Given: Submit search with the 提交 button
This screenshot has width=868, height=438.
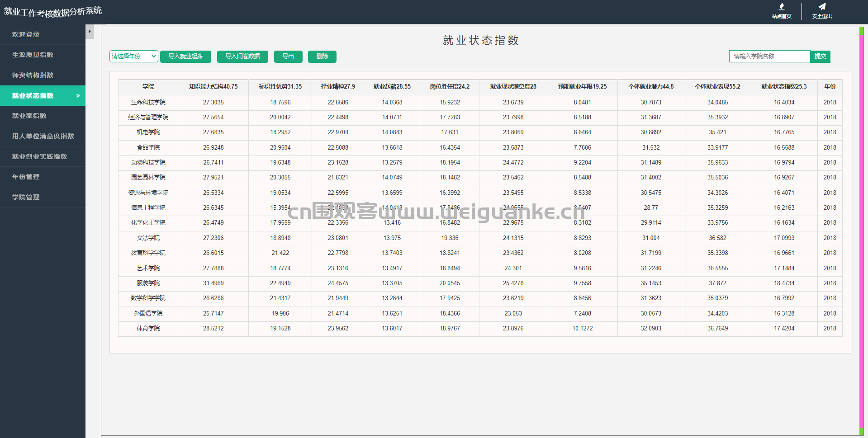Looking at the screenshot, I should pos(820,56).
